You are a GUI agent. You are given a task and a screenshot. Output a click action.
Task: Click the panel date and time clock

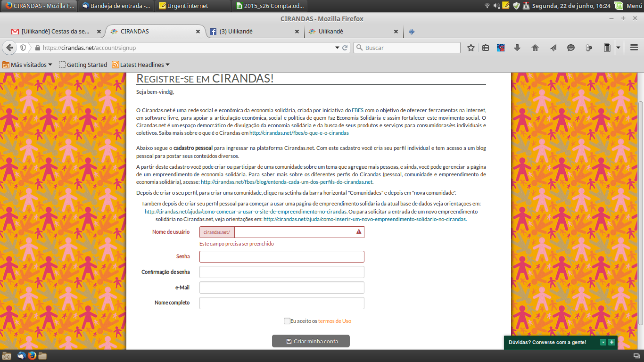click(x=571, y=6)
